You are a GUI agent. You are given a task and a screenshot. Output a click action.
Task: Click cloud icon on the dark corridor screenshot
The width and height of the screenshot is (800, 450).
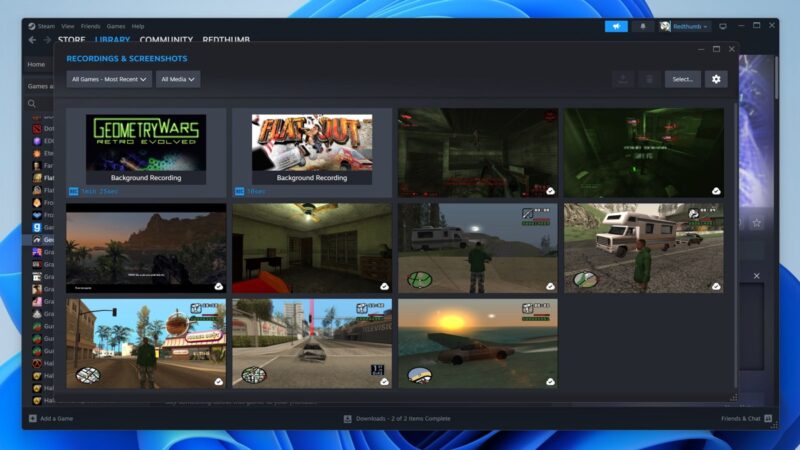coord(550,191)
